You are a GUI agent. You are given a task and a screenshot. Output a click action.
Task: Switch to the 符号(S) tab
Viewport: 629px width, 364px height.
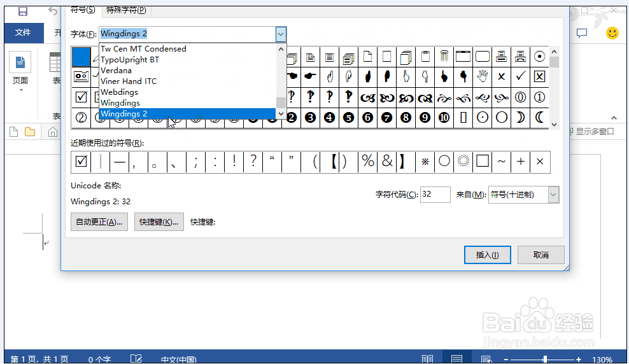click(83, 10)
